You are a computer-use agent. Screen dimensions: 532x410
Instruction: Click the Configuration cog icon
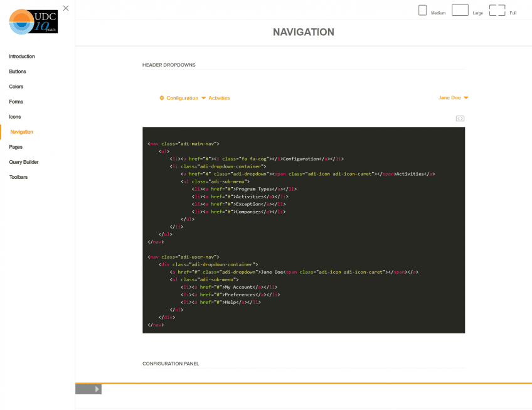tap(162, 98)
